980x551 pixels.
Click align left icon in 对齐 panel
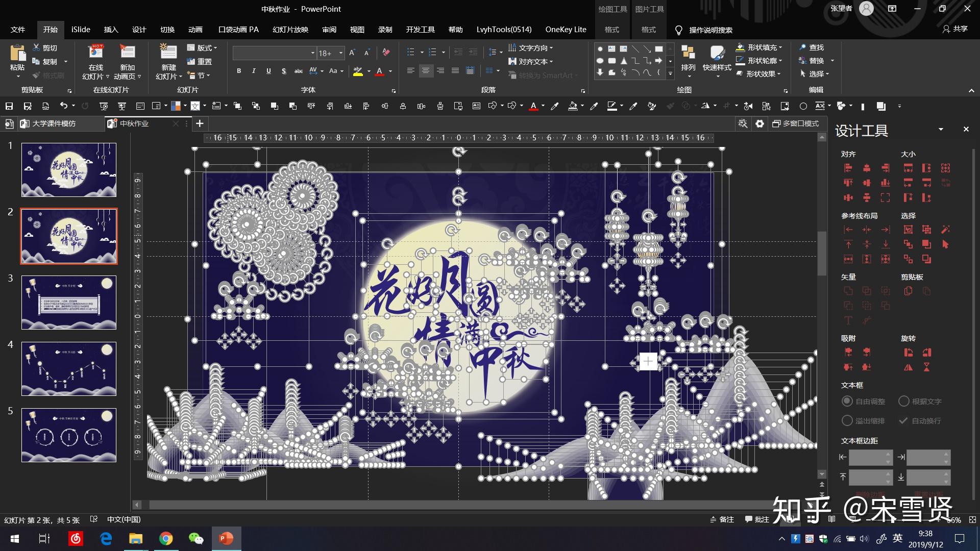tap(848, 168)
